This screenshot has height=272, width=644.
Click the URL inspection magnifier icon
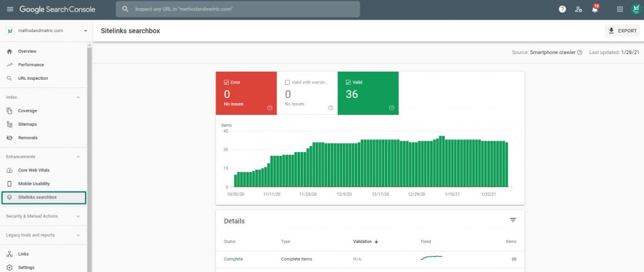pos(9,79)
